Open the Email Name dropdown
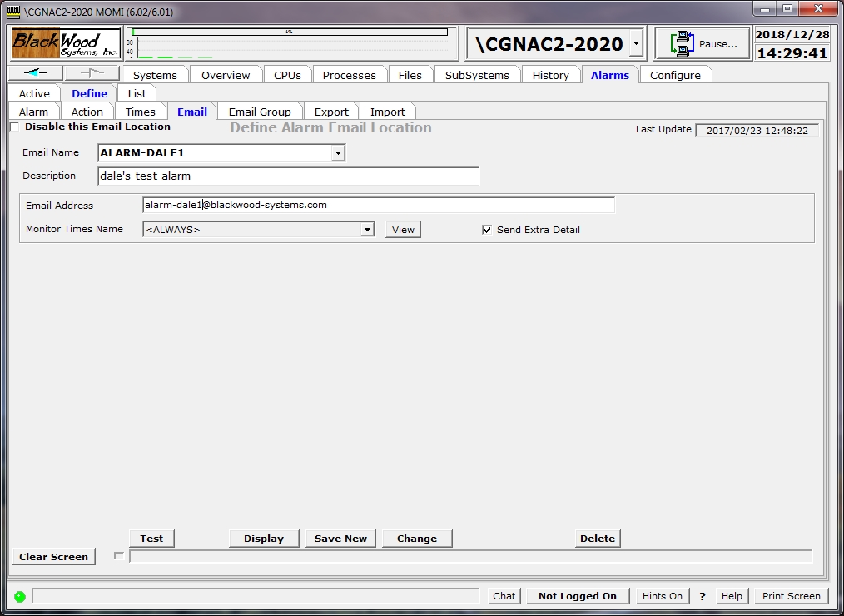 click(337, 153)
